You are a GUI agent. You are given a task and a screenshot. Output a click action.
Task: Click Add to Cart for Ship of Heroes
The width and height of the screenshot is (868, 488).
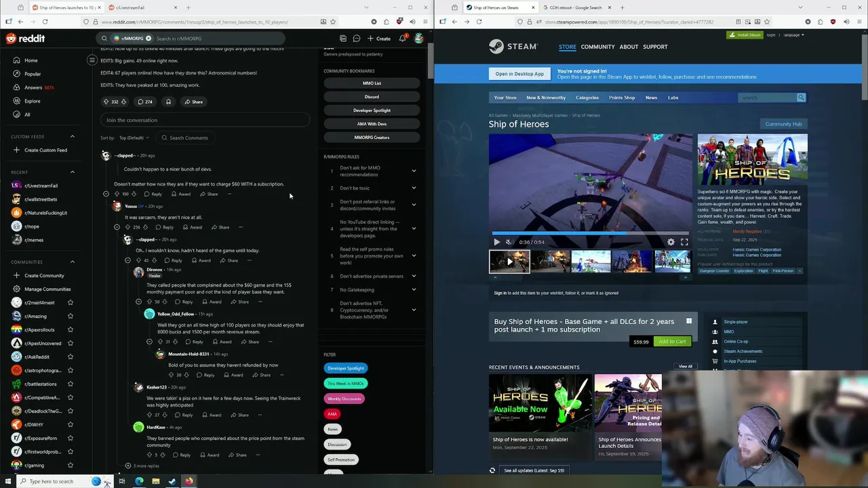pyautogui.click(x=672, y=342)
